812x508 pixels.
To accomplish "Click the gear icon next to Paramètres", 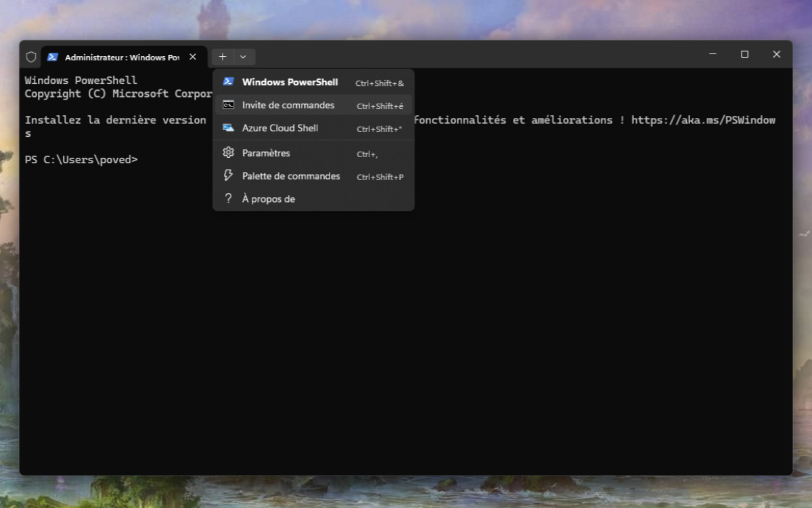I will 229,153.
